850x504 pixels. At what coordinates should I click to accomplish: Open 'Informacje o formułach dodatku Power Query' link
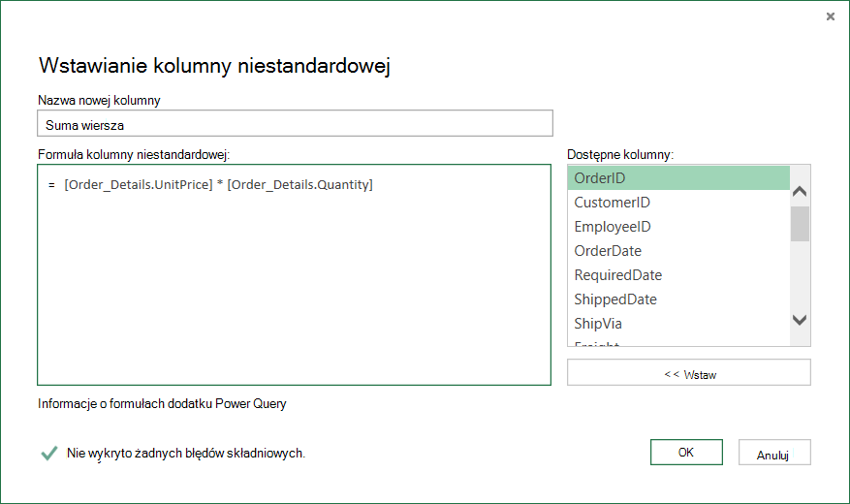click(x=162, y=404)
